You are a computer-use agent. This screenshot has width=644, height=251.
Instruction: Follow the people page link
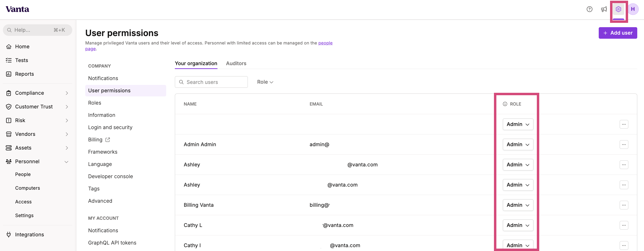325,43
